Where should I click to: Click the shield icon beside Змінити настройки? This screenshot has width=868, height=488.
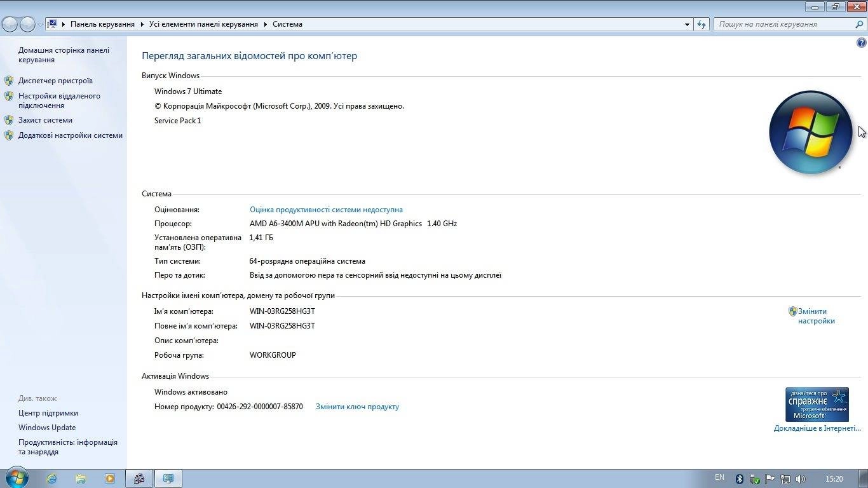point(792,311)
